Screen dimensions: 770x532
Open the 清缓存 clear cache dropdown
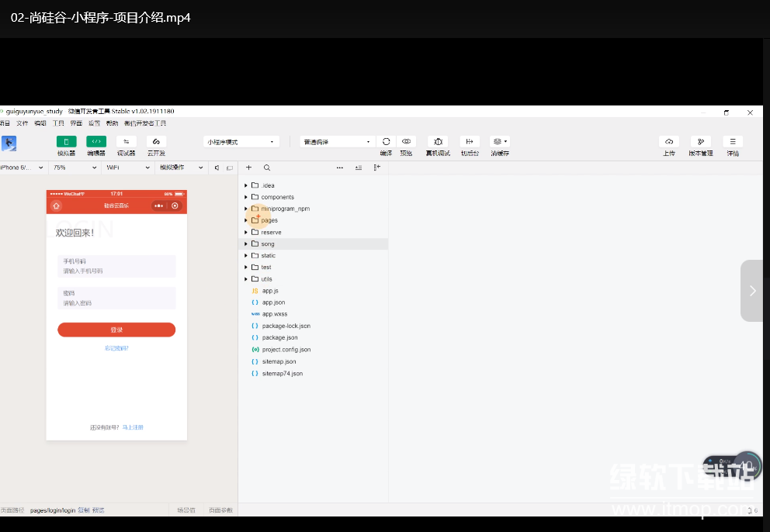pyautogui.click(x=500, y=142)
